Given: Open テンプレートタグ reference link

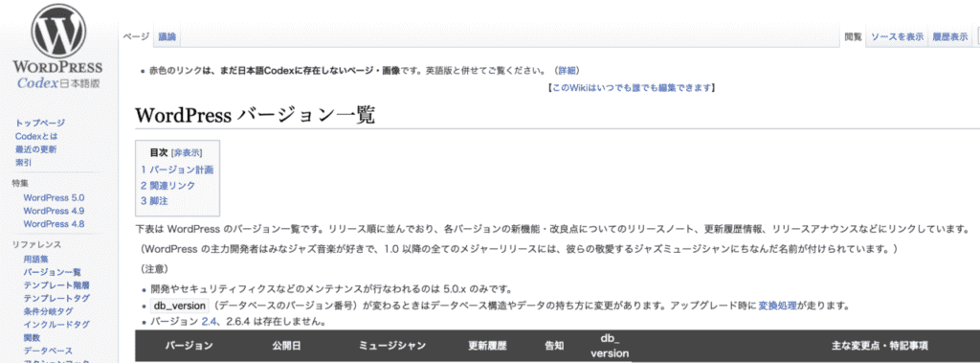Looking at the screenshot, I should 56,298.
